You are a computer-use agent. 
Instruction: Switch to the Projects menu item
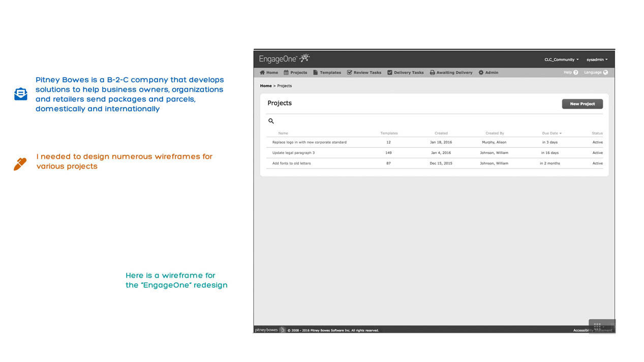[295, 73]
